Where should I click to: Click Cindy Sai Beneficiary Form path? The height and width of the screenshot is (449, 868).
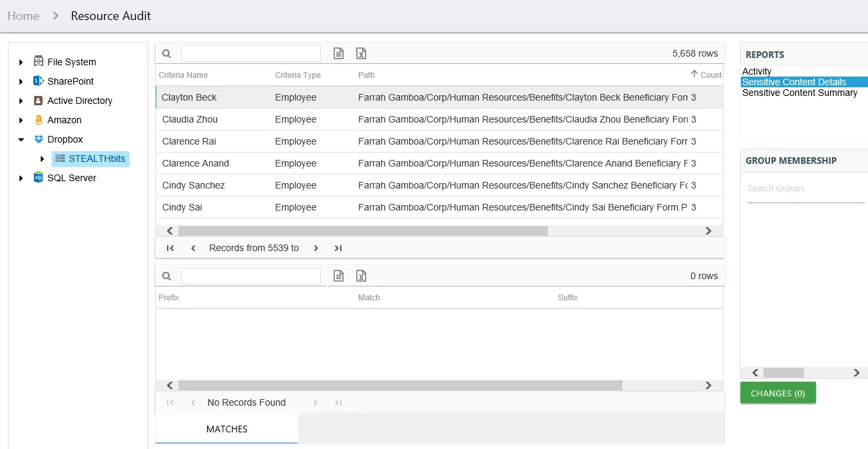coord(523,207)
